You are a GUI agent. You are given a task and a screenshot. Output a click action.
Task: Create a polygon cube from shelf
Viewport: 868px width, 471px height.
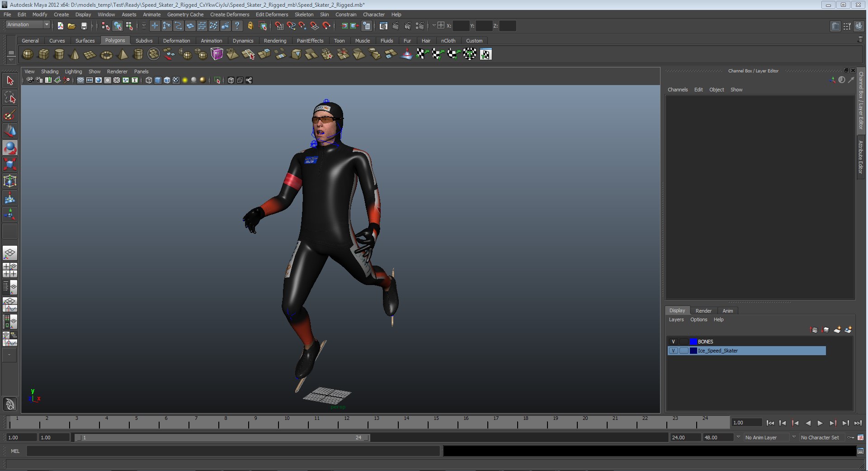[x=43, y=54]
